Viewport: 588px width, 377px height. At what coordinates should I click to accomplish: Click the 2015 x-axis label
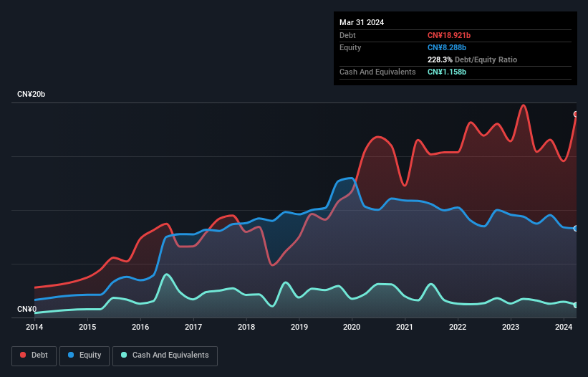pyautogui.click(x=87, y=327)
